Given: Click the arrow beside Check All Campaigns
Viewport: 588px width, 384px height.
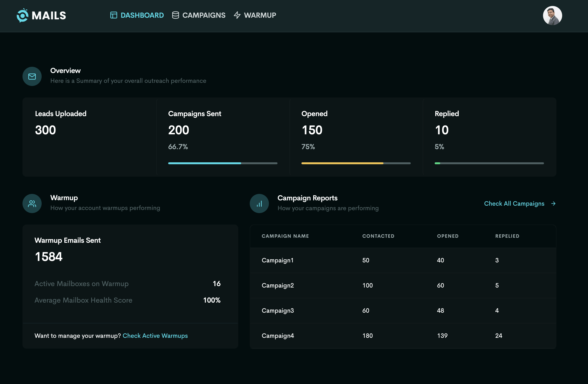Looking at the screenshot, I should [x=553, y=203].
